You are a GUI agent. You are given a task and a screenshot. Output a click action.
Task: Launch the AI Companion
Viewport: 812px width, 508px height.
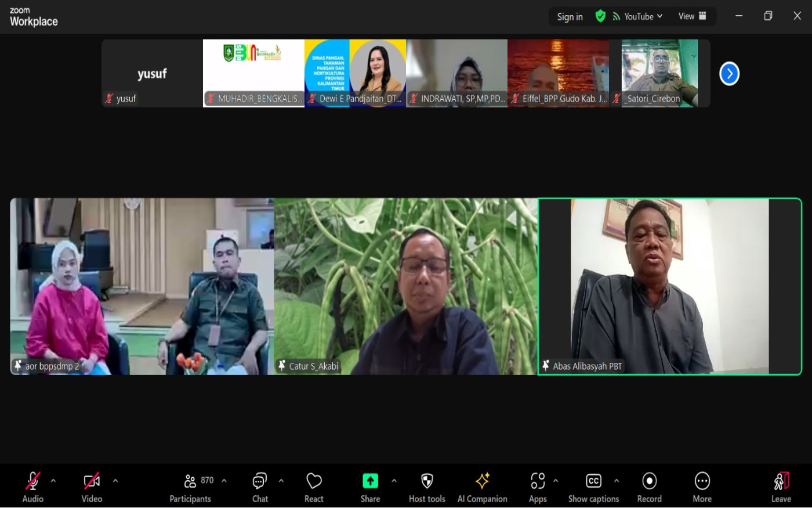click(482, 487)
